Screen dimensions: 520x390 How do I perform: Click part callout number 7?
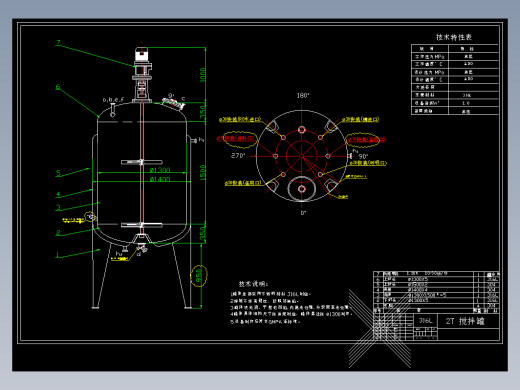tap(58, 42)
